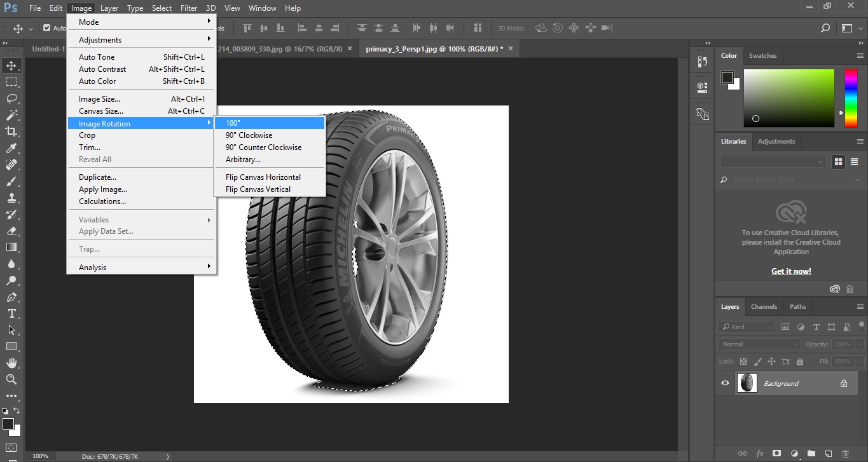
Task: Select the Clone Stamp tool
Action: 11,198
